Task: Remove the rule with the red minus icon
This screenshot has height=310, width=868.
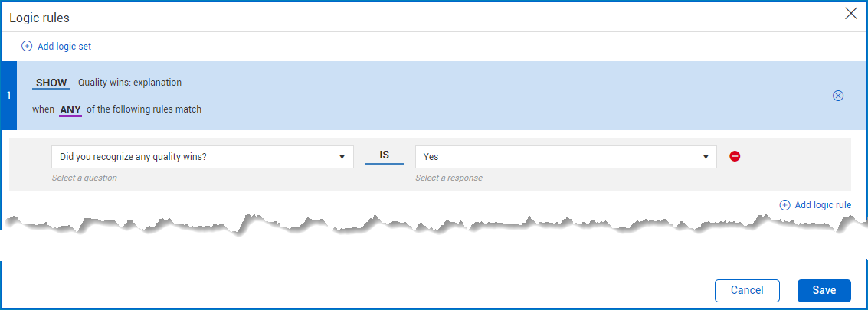Action: pyautogui.click(x=735, y=156)
